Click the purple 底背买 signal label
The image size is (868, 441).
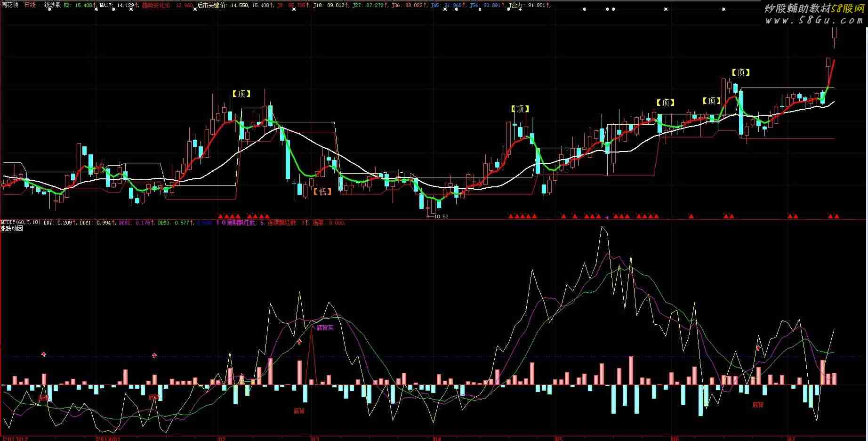point(324,328)
